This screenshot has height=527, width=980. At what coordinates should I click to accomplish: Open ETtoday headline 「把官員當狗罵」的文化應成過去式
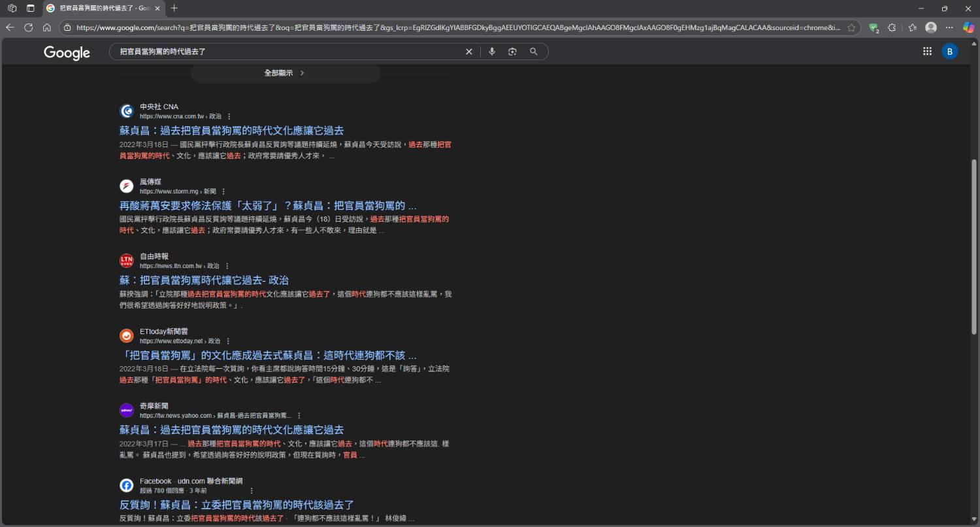268,355
